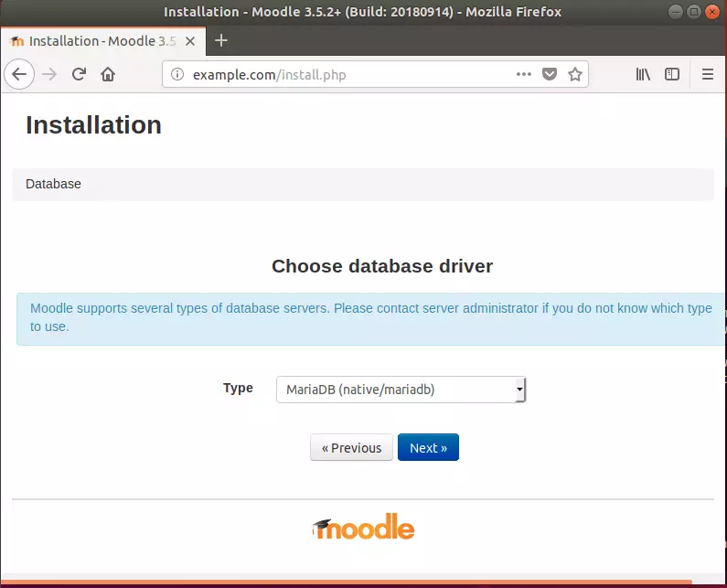Save the page to Pocket

coord(550,74)
